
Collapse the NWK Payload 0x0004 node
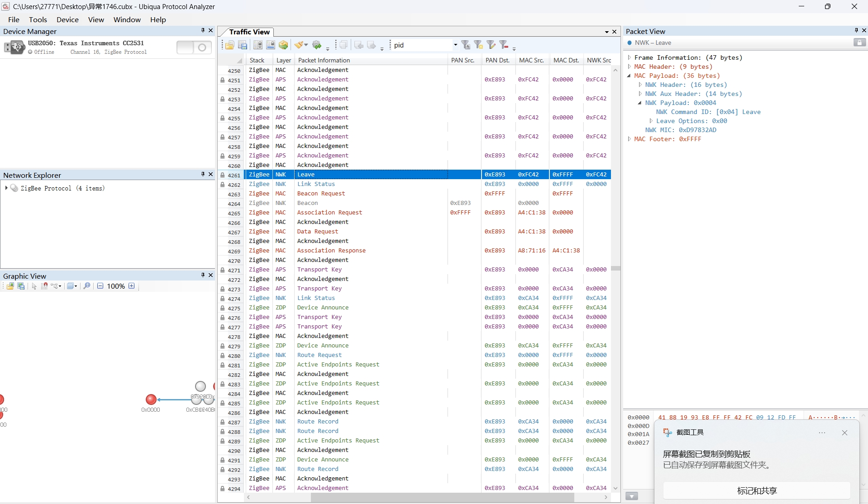640,103
